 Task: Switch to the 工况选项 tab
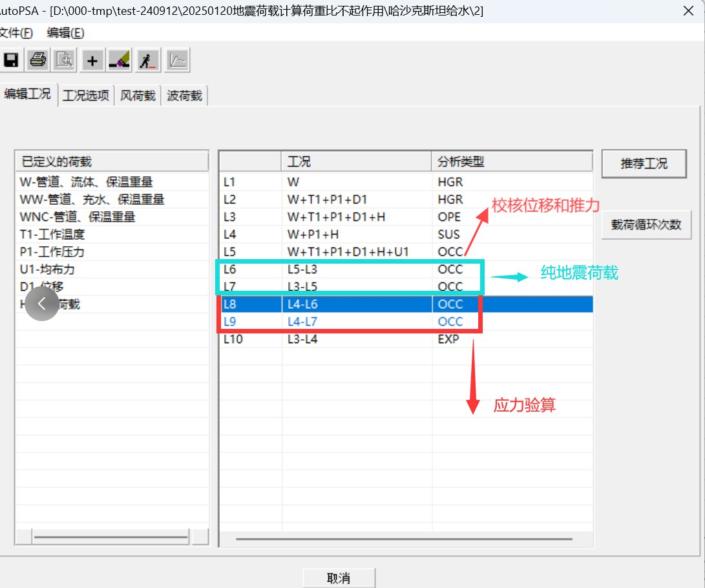coord(86,96)
